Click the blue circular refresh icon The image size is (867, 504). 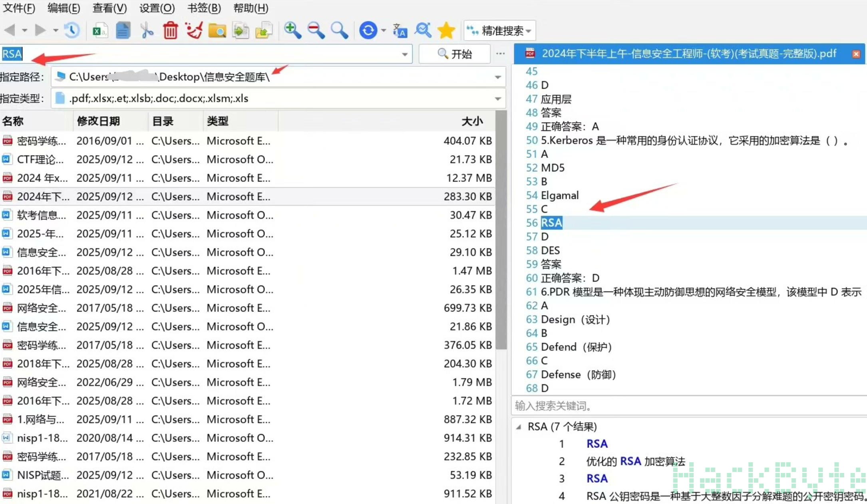368,30
